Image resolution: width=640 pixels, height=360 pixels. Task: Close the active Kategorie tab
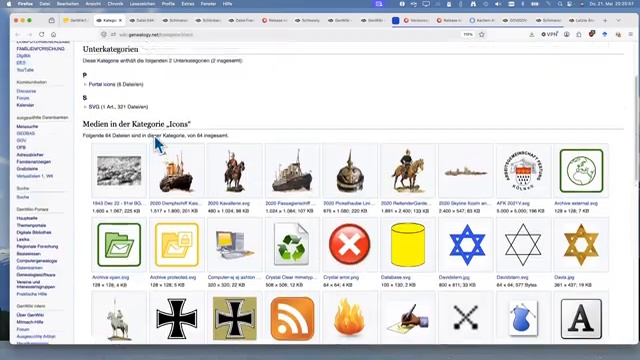[x=120, y=20]
